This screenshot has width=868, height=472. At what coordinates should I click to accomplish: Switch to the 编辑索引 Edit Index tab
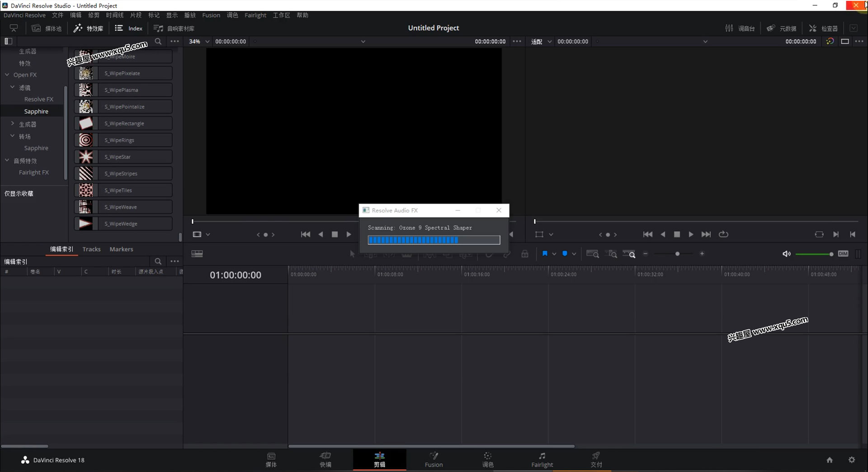point(61,249)
